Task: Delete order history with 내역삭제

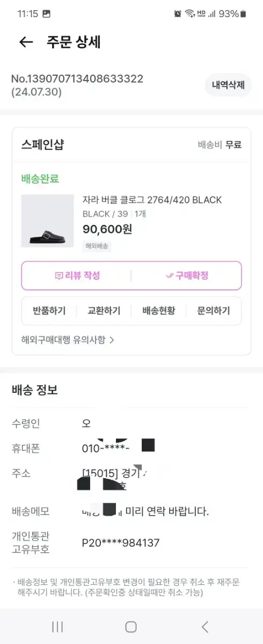Action: 228,85
